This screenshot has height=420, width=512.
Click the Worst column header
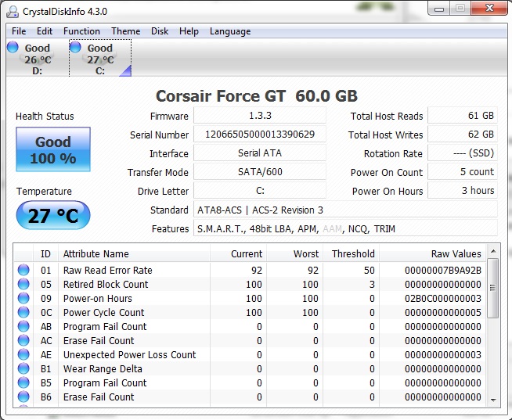pos(295,253)
